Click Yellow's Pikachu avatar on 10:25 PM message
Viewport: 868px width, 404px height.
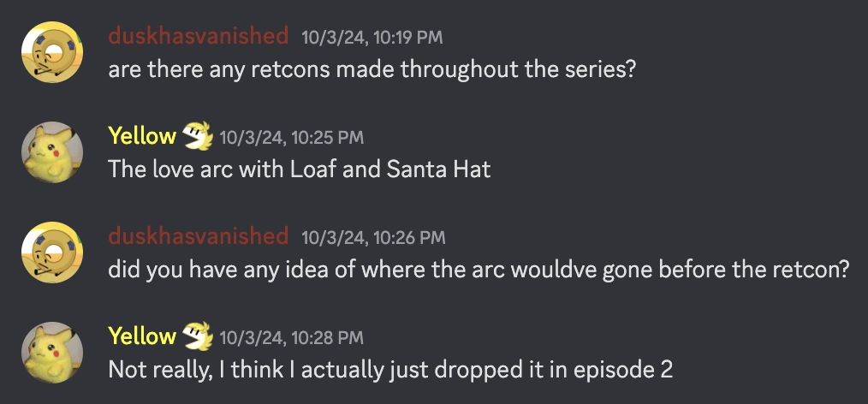click(52, 152)
